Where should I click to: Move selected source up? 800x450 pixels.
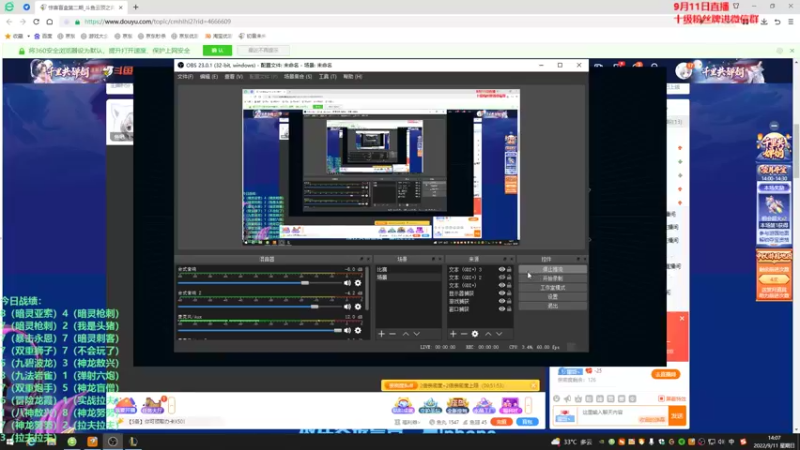click(488, 334)
